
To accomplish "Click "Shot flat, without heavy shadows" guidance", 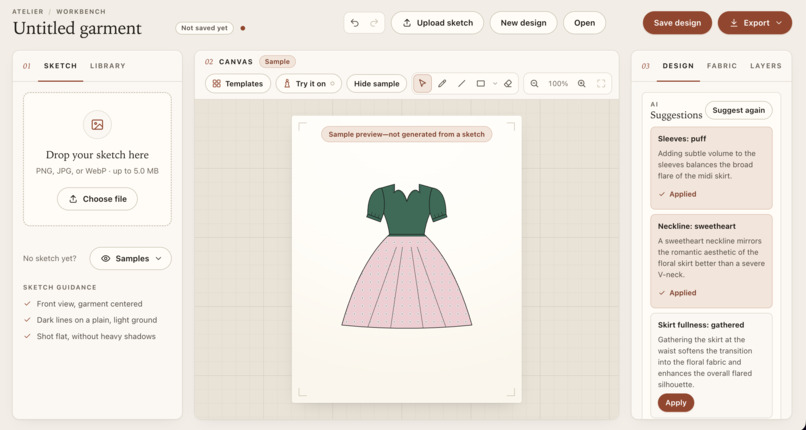I will point(96,336).
